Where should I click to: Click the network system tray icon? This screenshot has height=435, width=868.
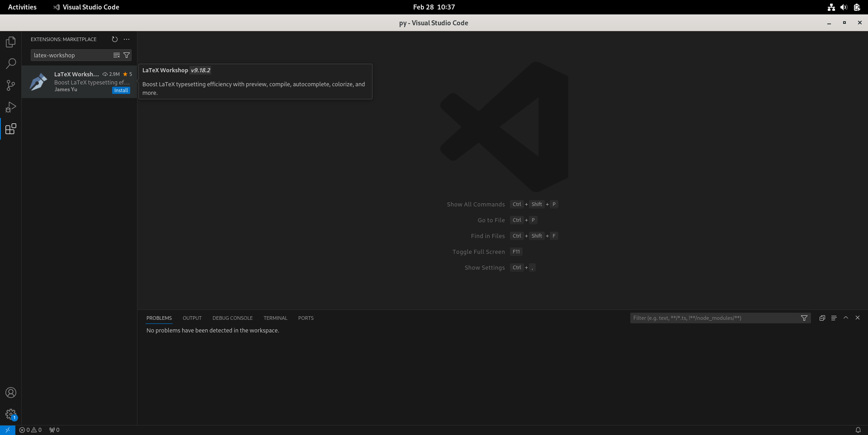831,7
